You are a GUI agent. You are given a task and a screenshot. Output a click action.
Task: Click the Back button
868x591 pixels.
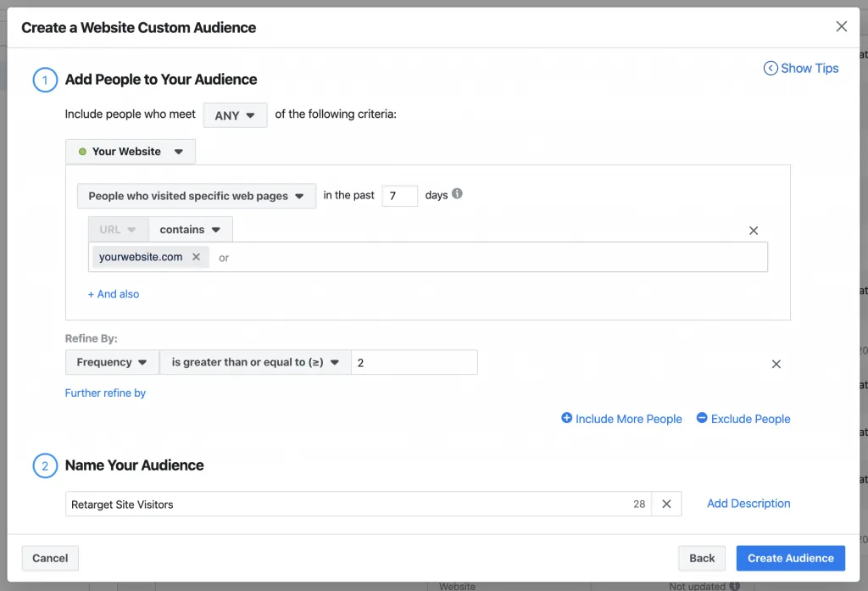coord(702,558)
